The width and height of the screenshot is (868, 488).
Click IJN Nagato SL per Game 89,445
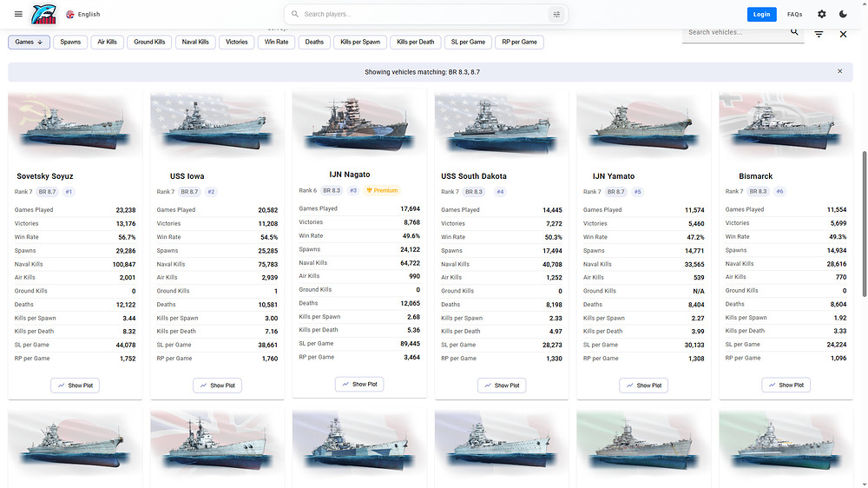tap(411, 344)
